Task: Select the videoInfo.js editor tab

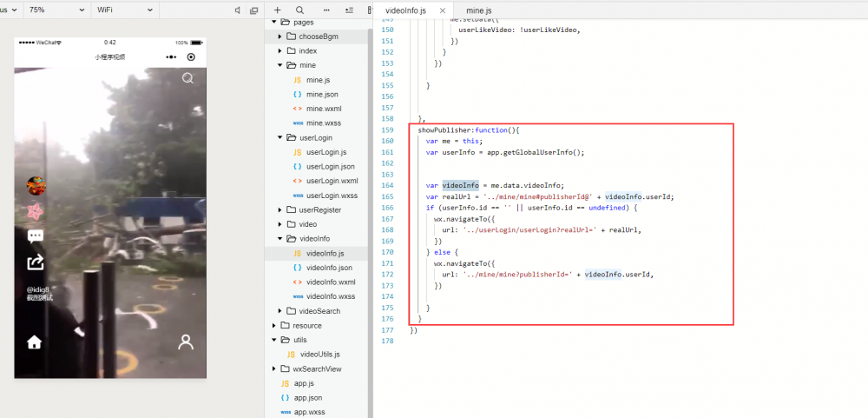Action: (405, 10)
